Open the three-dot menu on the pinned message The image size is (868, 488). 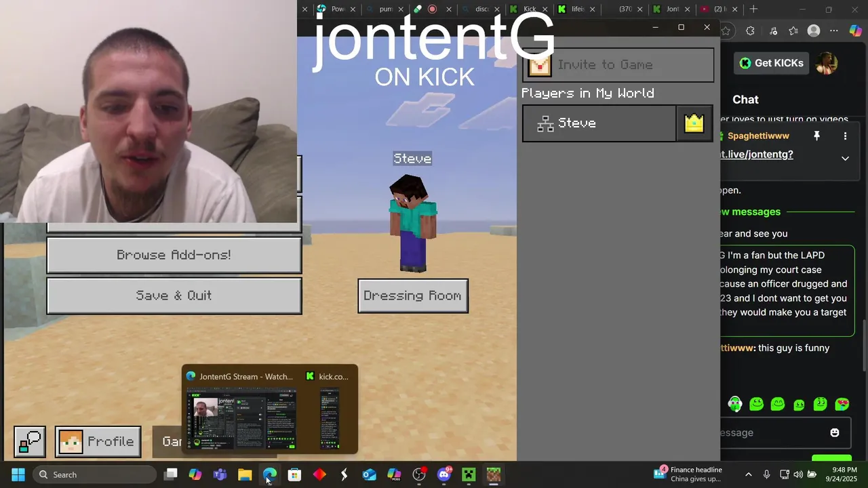pos(845,136)
